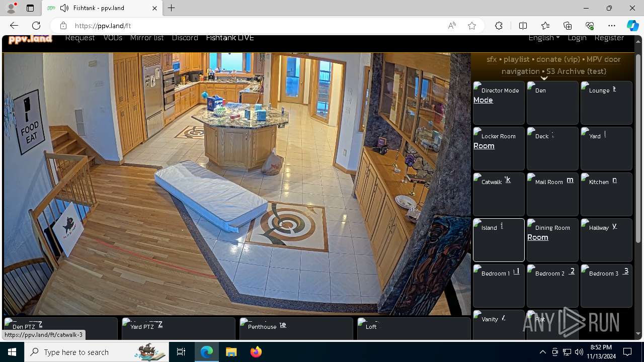Open the Mirror list page

point(147,38)
